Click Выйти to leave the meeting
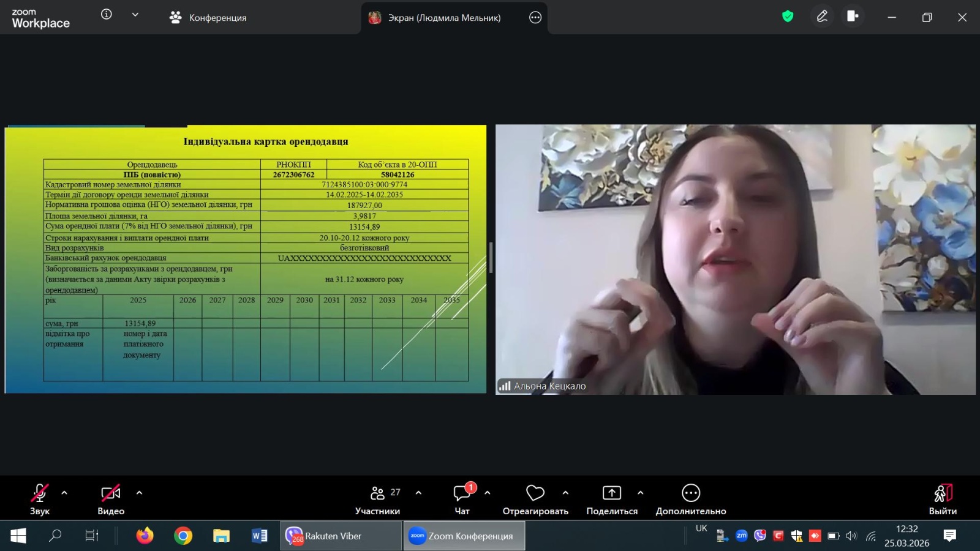This screenshot has height=551, width=980. (x=942, y=499)
